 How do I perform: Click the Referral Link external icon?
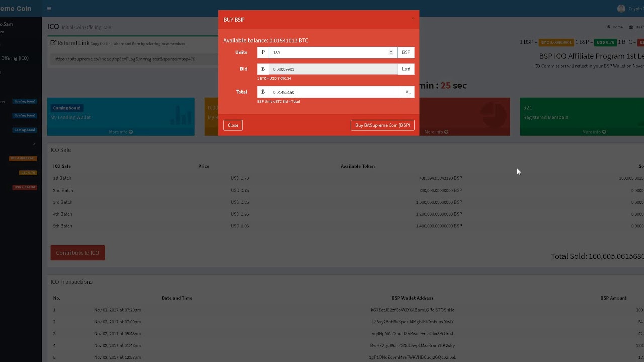(x=53, y=43)
